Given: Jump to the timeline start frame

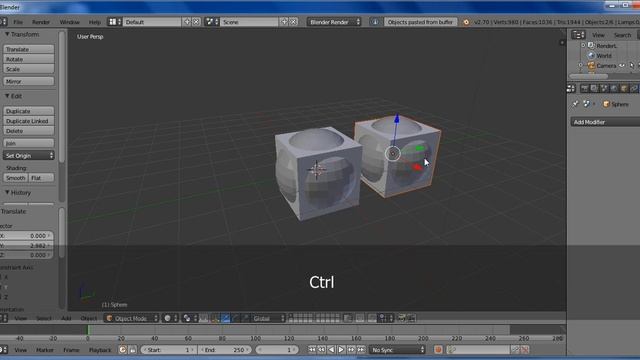Looking at the screenshot, I should pos(312,350).
